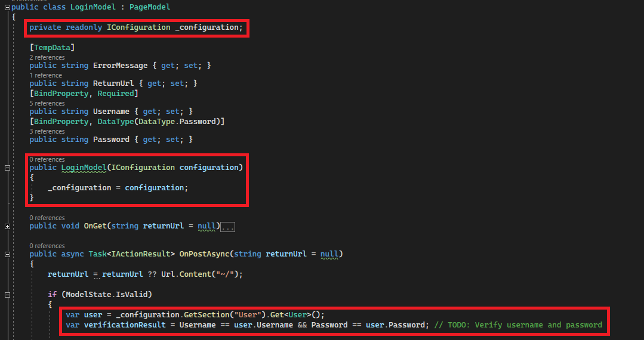Click the TODO verify username comment
This screenshot has height=340, width=644.
[x=519, y=325]
